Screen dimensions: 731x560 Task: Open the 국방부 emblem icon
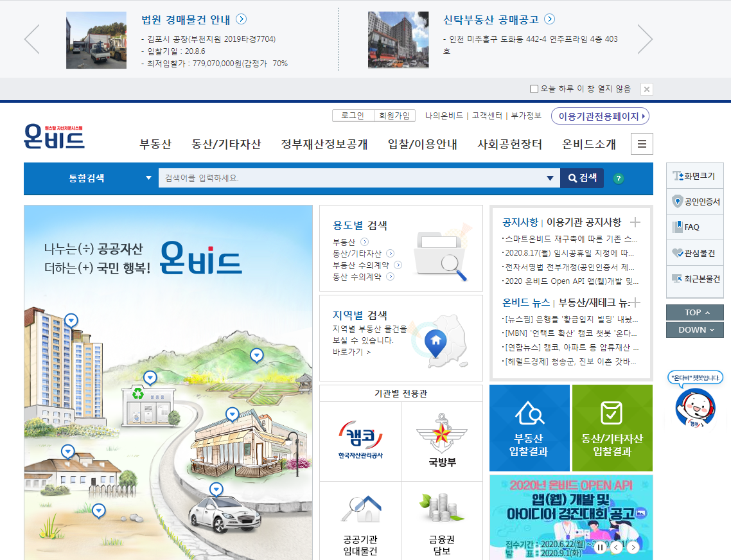coord(442,441)
